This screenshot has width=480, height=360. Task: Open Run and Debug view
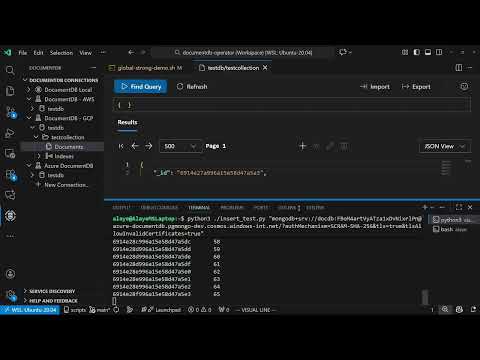pos(10,133)
